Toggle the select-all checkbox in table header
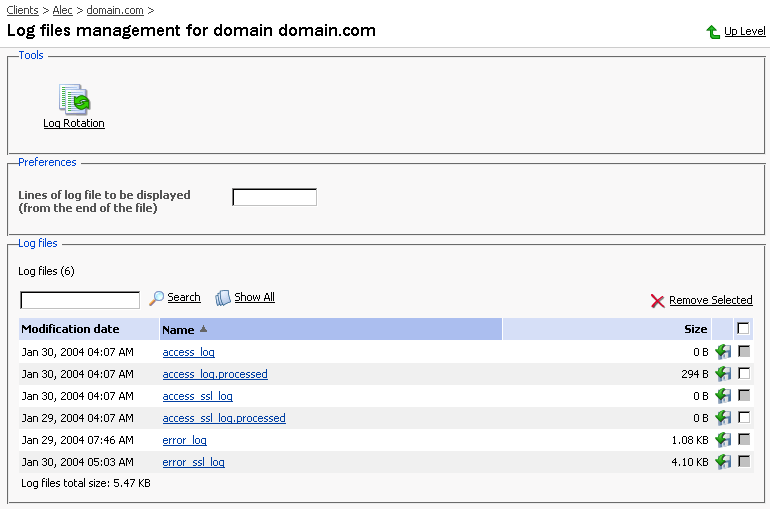The image size is (770, 509). [743, 328]
